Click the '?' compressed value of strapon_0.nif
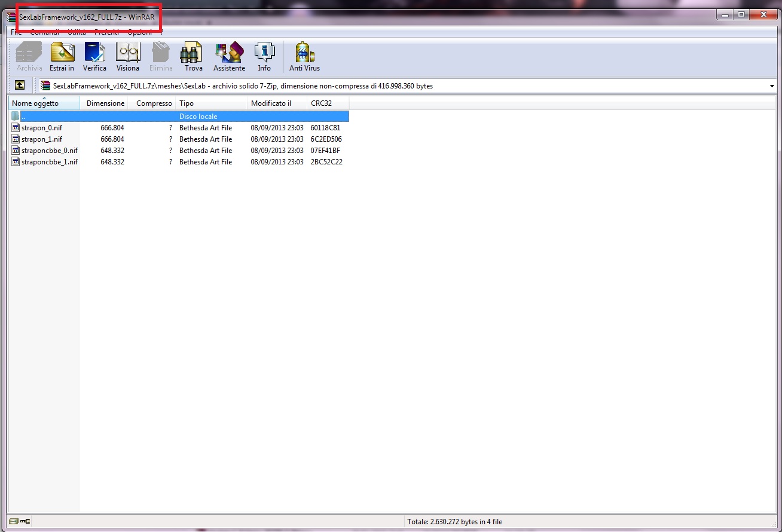 pos(170,128)
